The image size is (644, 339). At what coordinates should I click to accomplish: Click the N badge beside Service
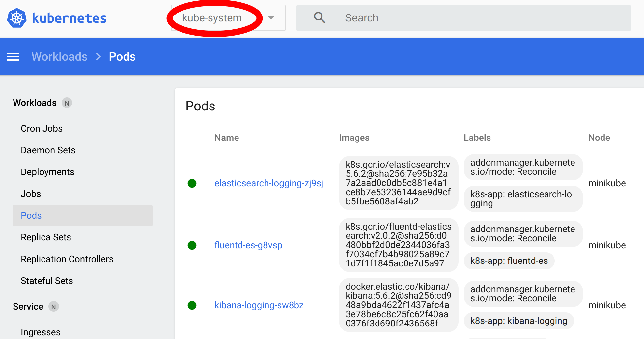tap(53, 307)
